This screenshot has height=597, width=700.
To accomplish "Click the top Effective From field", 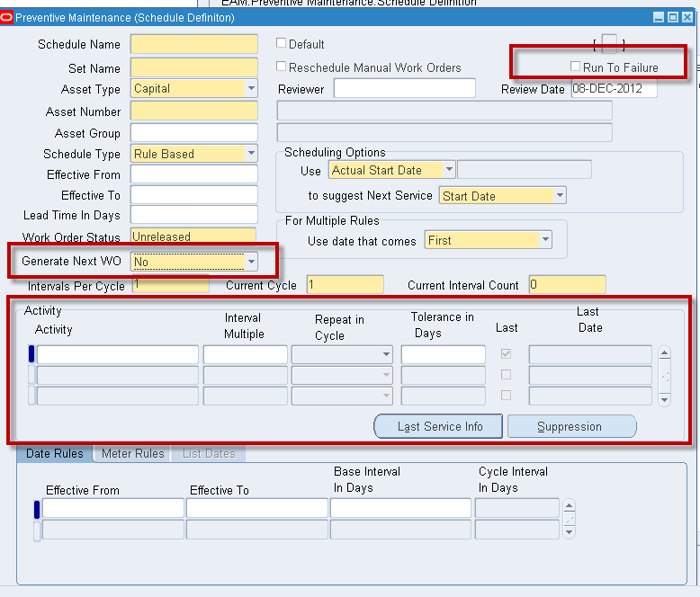I will 194,174.
